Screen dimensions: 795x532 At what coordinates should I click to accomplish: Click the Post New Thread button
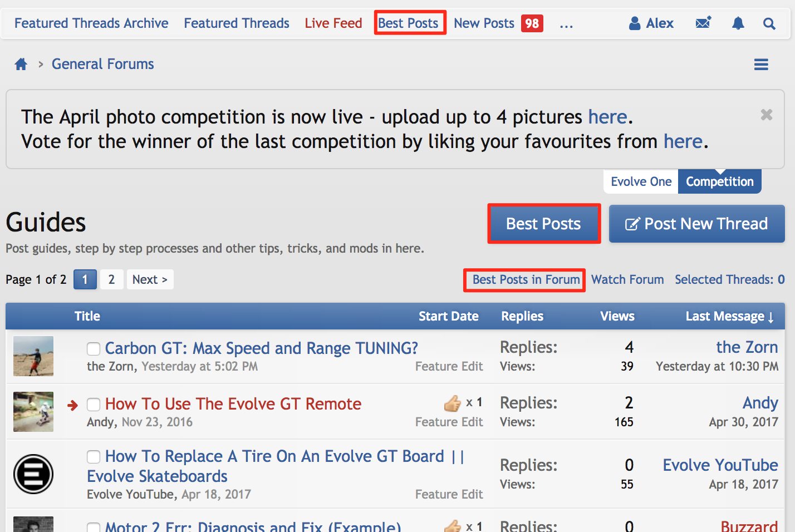(696, 224)
